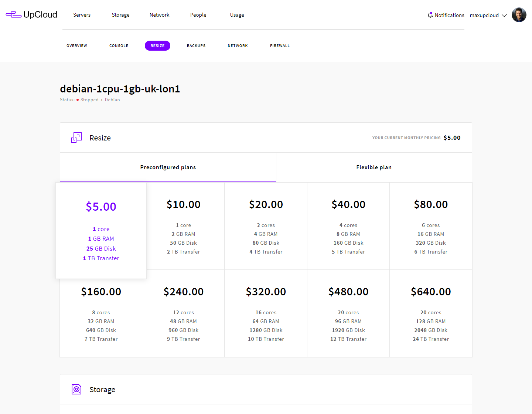
Task: Open the Notifications bell icon
Action: click(430, 15)
